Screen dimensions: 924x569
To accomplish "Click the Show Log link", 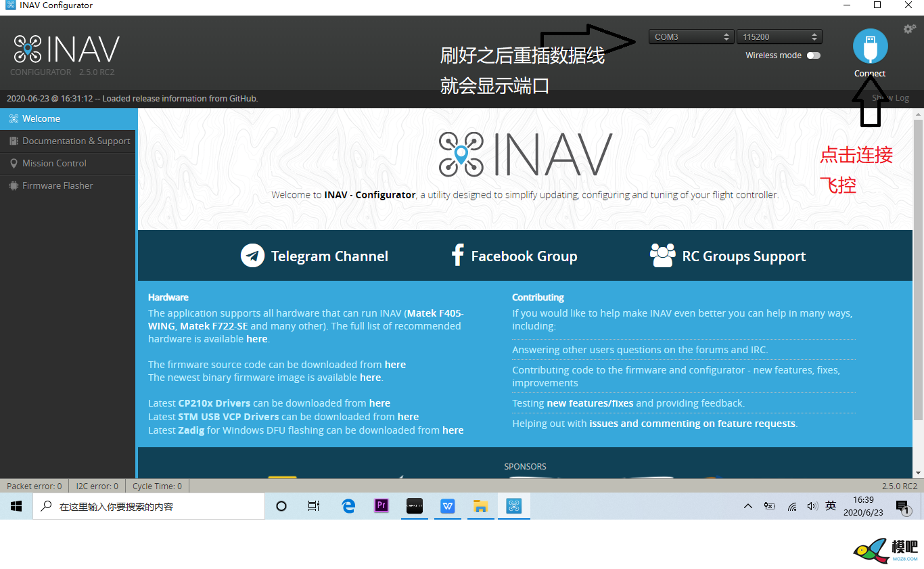I will pyautogui.click(x=890, y=98).
